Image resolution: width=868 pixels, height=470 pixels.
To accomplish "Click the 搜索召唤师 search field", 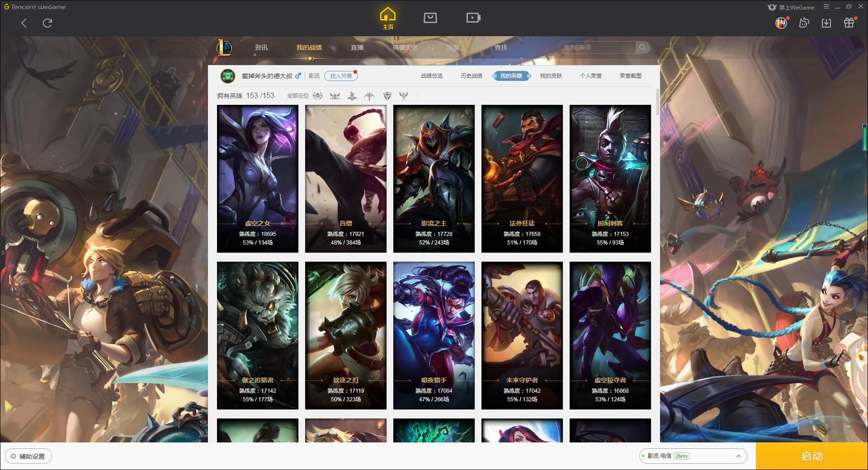I will pos(598,47).
